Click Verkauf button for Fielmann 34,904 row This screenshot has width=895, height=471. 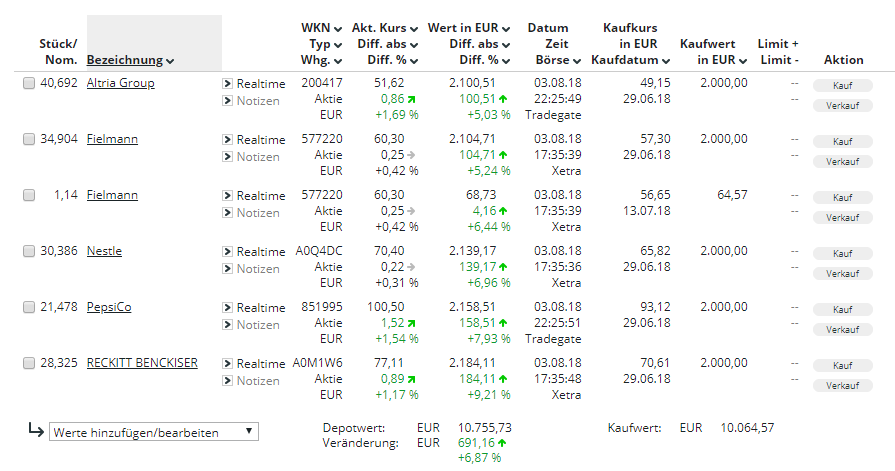[x=842, y=162]
